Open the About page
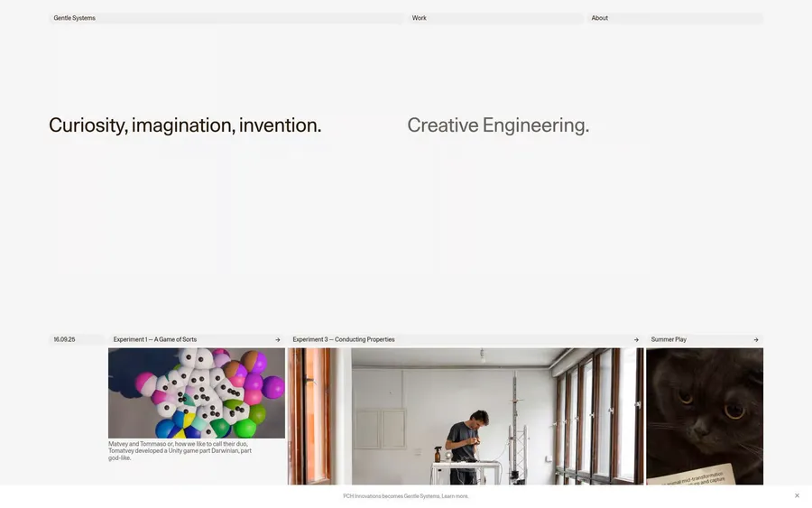The image size is (812, 508). tap(600, 18)
